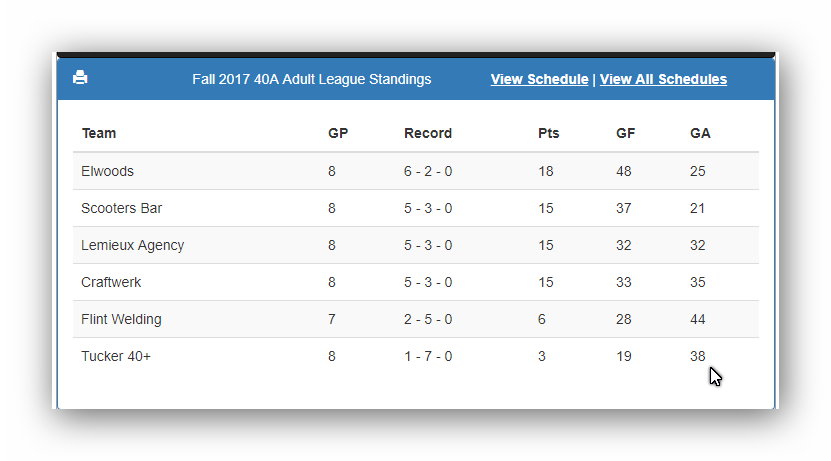
Task: Click Flint Welding goals against 44
Action: click(x=697, y=320)
